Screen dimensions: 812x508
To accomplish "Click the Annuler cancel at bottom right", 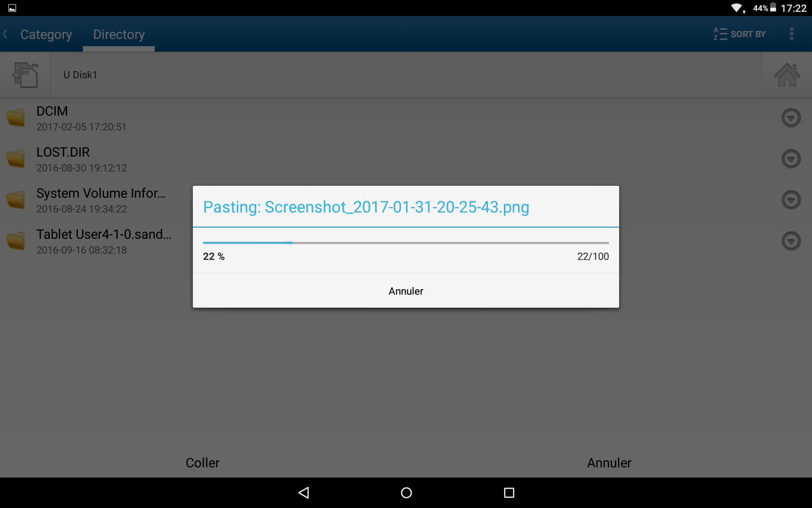I will coord(609,462).
